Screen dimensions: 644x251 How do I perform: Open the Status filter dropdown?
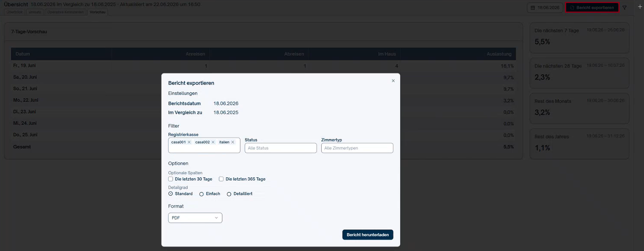click(x=281, y=148)
